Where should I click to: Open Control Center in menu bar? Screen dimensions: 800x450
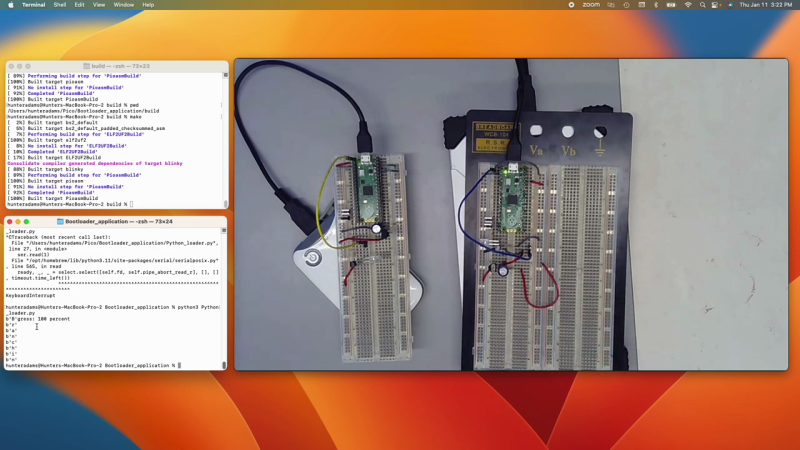pyautogui.click(x=716, y=5)
